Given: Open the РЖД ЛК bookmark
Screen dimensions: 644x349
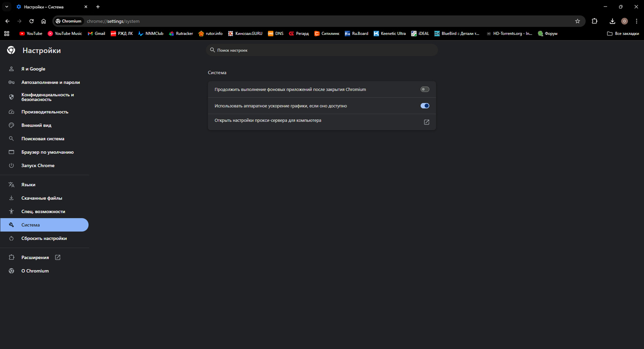Looking at the screenshot, I should click(x=122, y=34).
